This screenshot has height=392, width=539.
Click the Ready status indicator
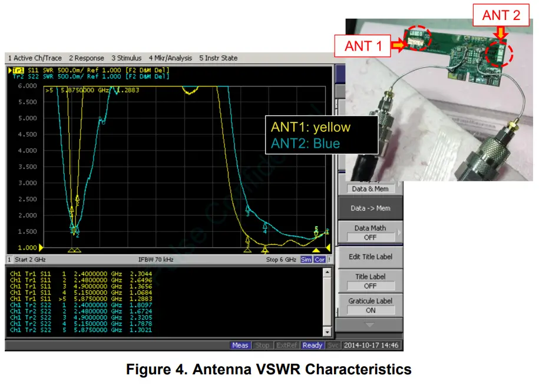(312, 346)
